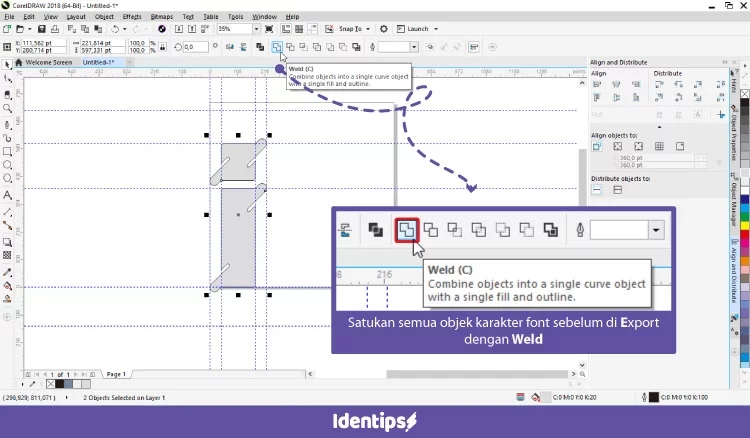Select the Pick tool arrow
Image resolution: width=750 pixels, height=438 pixels.
click(8, 64)
